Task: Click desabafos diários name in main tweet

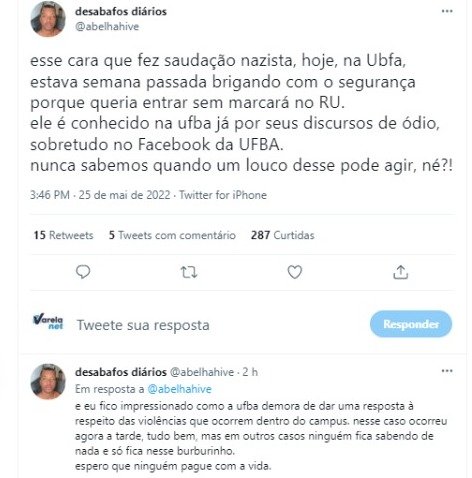Action: click(x=121, y=11)
